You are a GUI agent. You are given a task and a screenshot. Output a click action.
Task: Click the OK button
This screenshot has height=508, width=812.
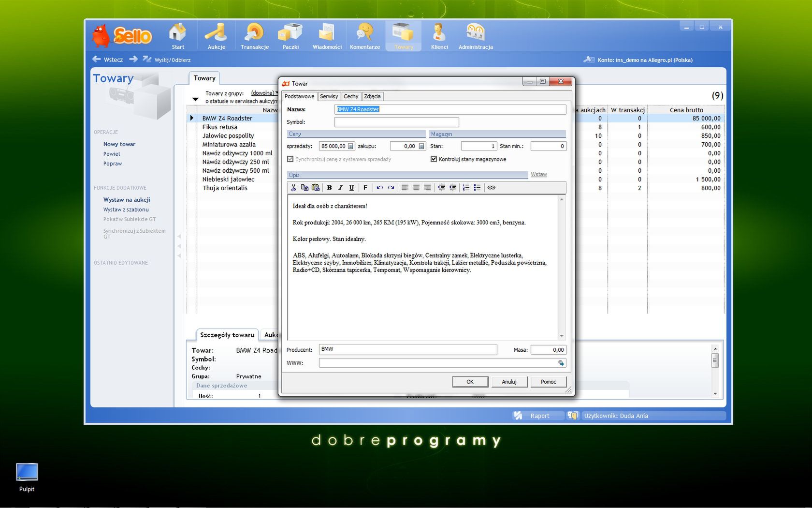[x=470, y=382]
